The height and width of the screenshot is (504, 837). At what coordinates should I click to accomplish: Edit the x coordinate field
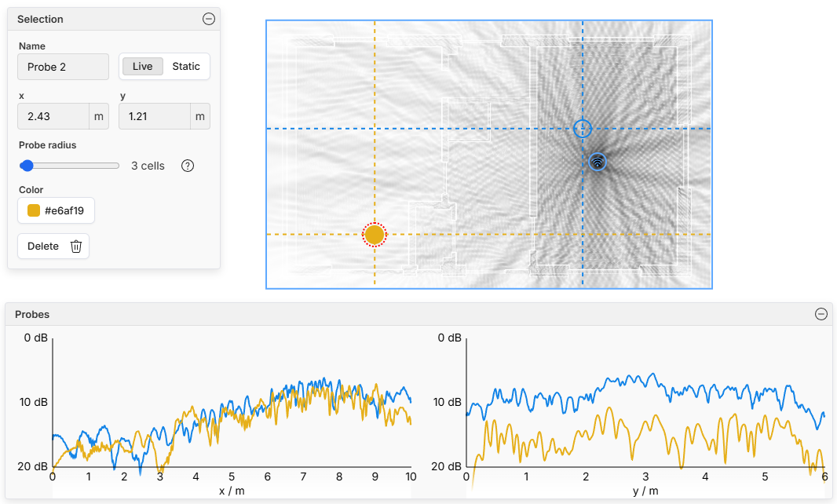tap(53, 116)
